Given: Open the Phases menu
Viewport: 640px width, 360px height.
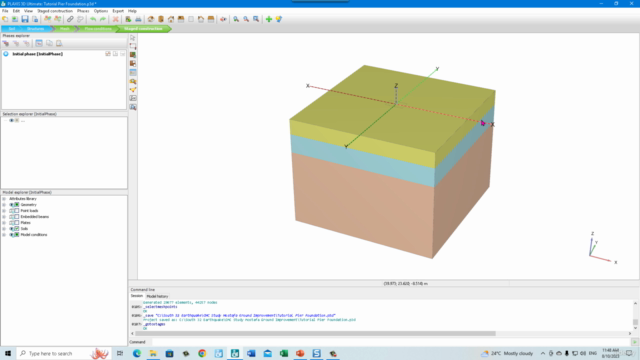Looking at the screenshot, I should click(x=83, y=11).
